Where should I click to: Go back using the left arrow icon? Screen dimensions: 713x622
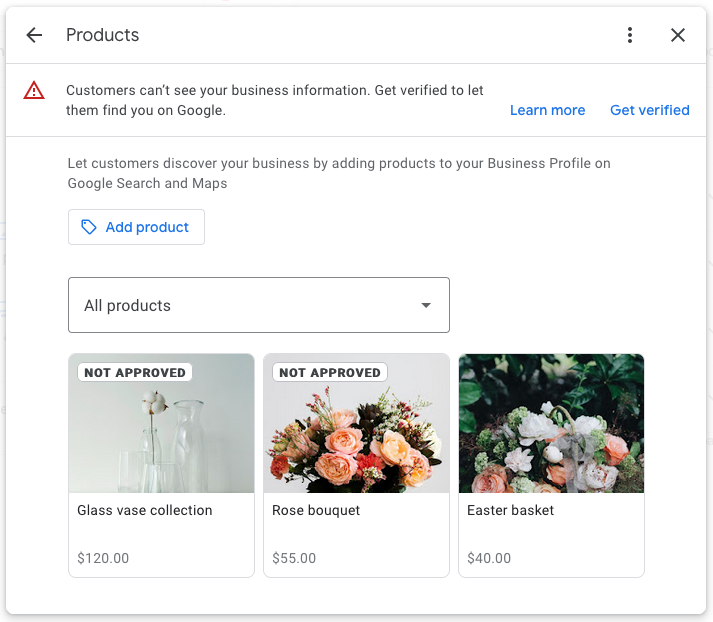point(34,35)
